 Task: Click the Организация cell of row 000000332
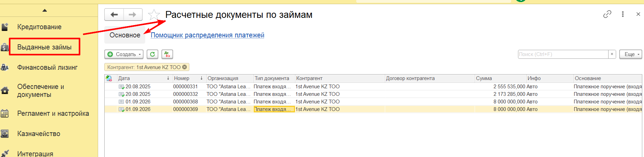230,94
